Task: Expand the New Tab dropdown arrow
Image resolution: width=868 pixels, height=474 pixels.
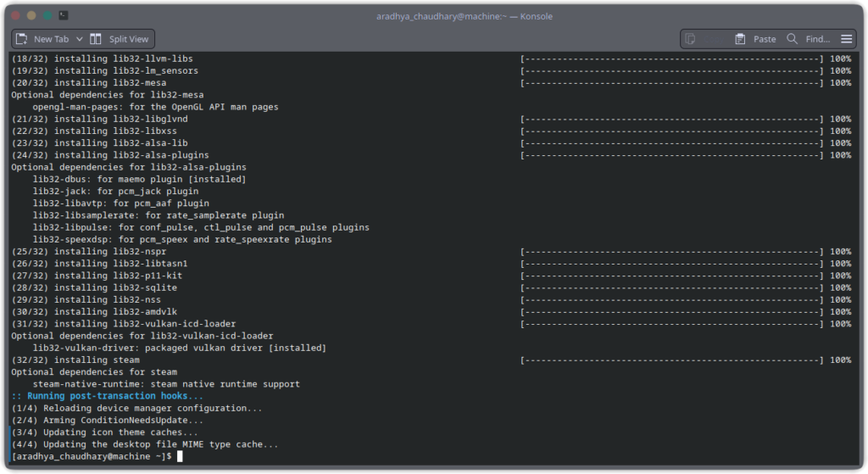Action: (x=80, y=39)
